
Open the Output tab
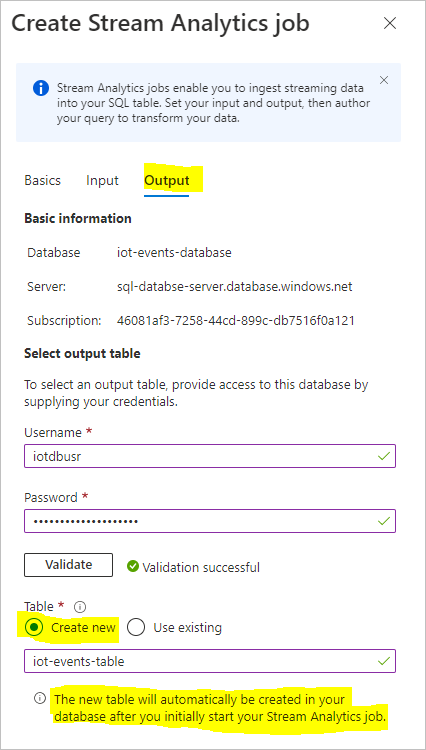click(x=167, y=180)
